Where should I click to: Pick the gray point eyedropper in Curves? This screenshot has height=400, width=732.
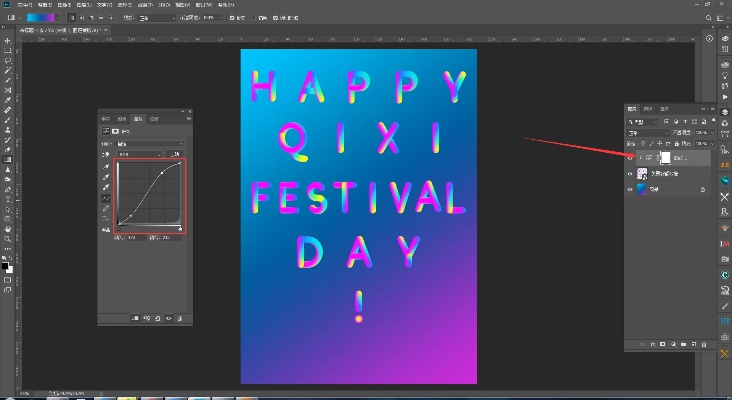coord(106,177)
